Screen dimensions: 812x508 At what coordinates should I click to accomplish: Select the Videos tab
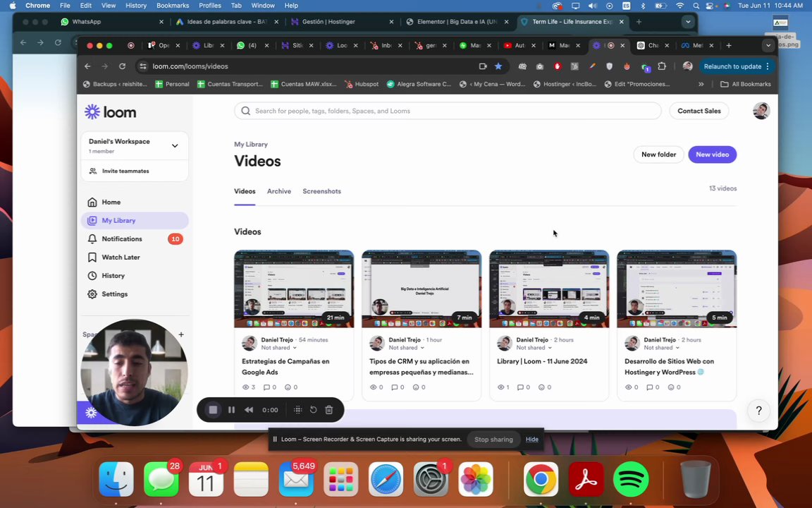tap(245, 191)
